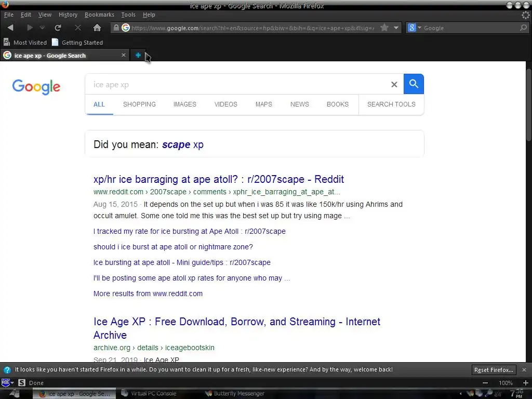The height and width of the screenshot is (399, 532).
Task: Click the address bar URL
Action: [x=253, y=28]
